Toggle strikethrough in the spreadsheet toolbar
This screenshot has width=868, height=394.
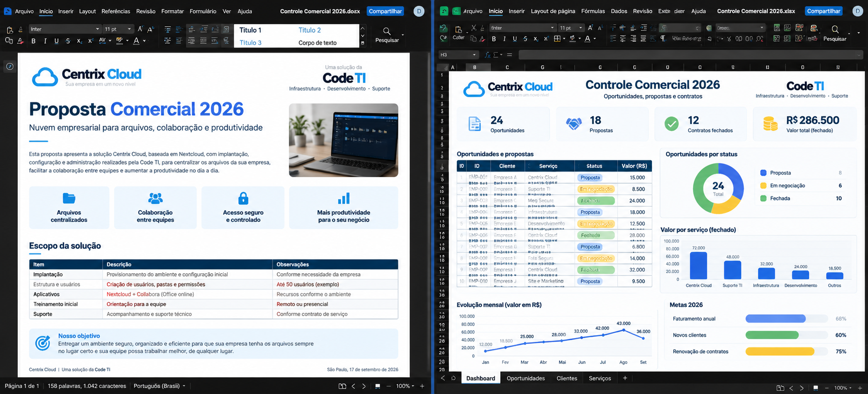pyautogui.click(x=525, y=39)
